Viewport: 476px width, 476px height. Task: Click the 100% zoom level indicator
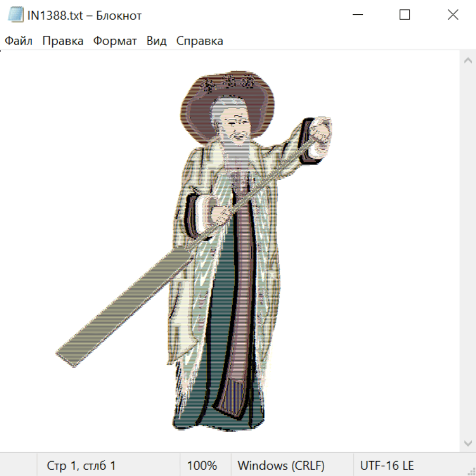point(202,465)
